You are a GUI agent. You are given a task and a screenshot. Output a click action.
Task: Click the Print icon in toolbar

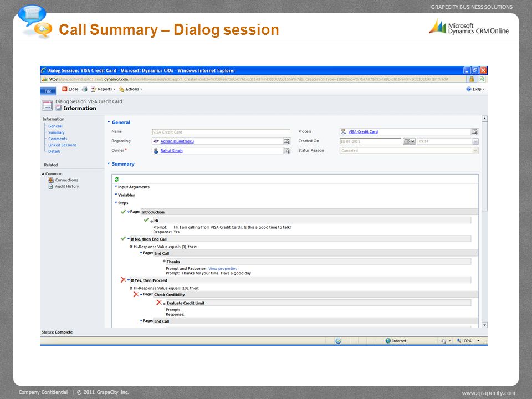pyautogui.click(x=84, y=89)
